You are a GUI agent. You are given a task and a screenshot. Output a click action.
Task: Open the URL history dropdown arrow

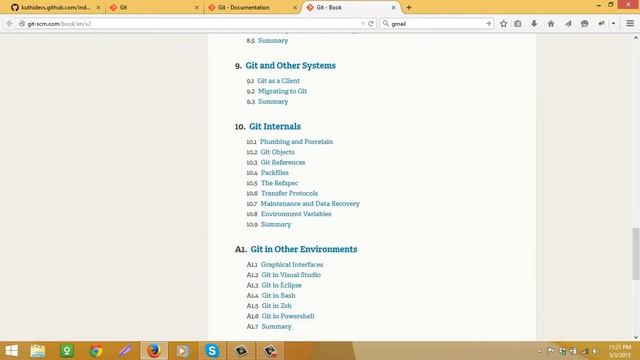pos(362,24)
